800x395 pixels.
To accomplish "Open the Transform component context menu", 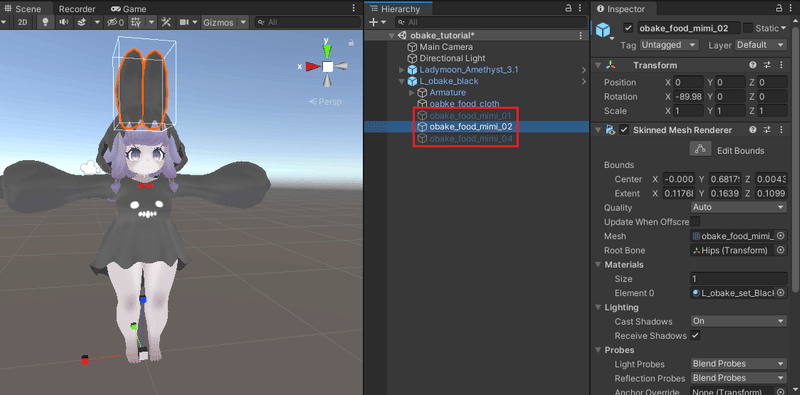I will click(781, 65).
